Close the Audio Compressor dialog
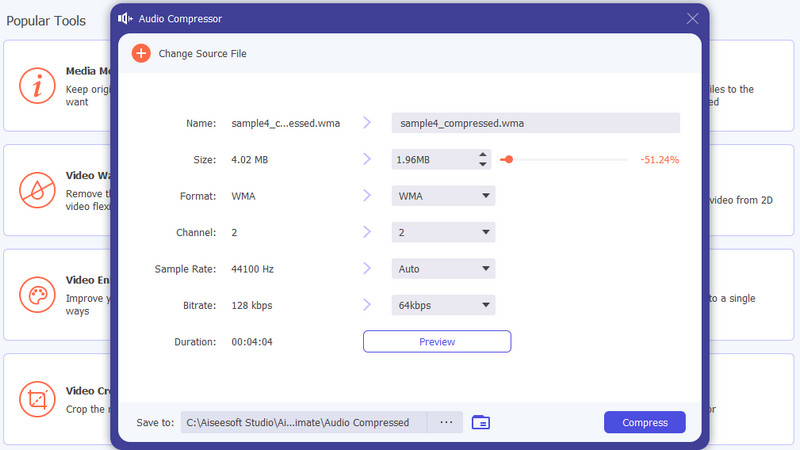The image size is (800, 450). pyautogui.click(x=692, y=18)
